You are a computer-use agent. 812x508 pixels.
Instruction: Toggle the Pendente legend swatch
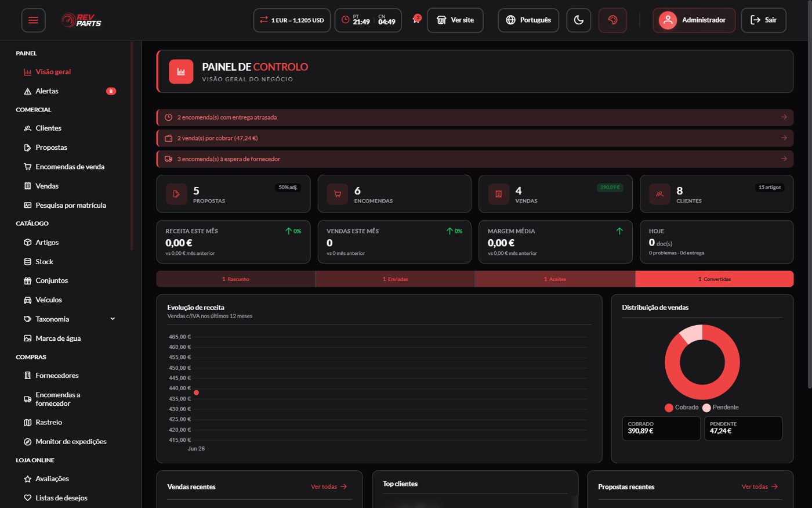[x=706, y=408]
